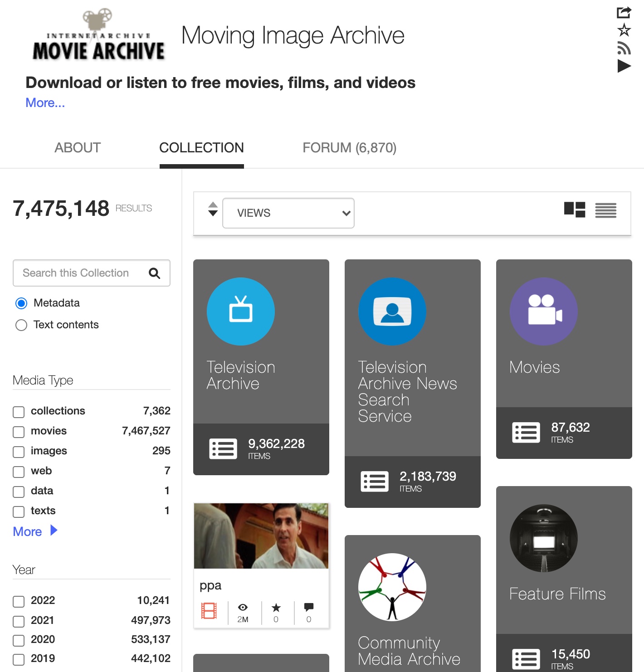644x672 pixels.
Task: Check the collections media type filter
Action: tap(19, 412)
